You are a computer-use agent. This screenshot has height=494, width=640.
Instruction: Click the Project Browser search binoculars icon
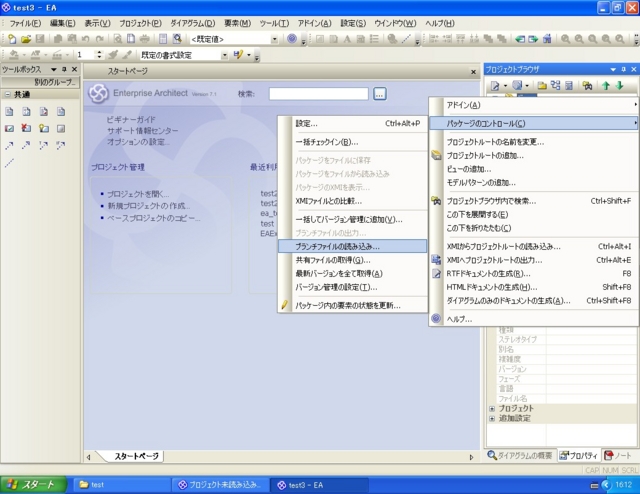[x=587, y=86]
